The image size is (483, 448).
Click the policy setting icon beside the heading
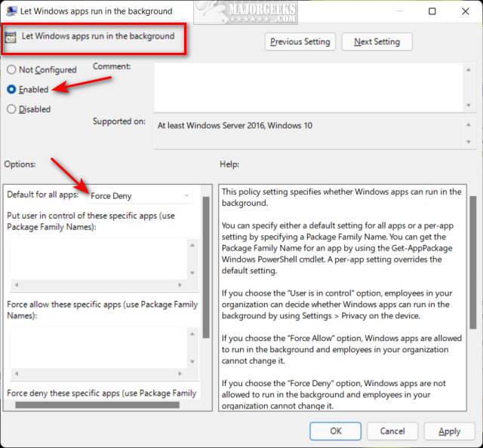(x=11, y=37)
